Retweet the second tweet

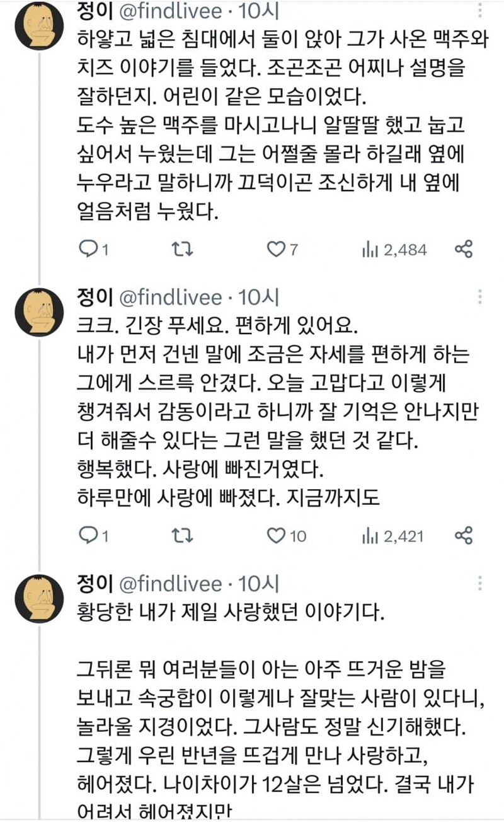pyautogui.click(x=182, y=536)
